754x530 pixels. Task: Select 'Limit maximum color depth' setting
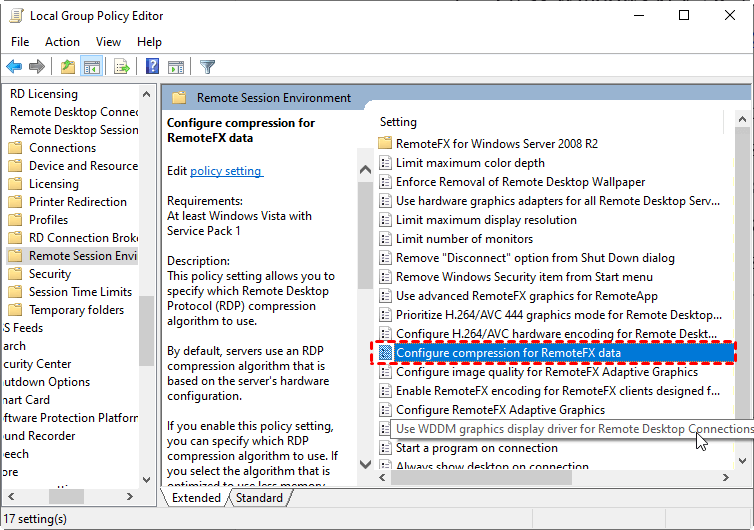pos(470,162)
